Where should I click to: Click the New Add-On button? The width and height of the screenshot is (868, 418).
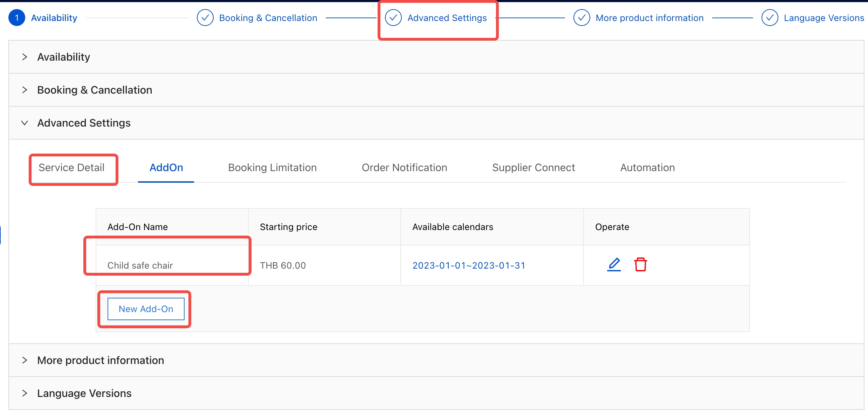click(146, 309)
